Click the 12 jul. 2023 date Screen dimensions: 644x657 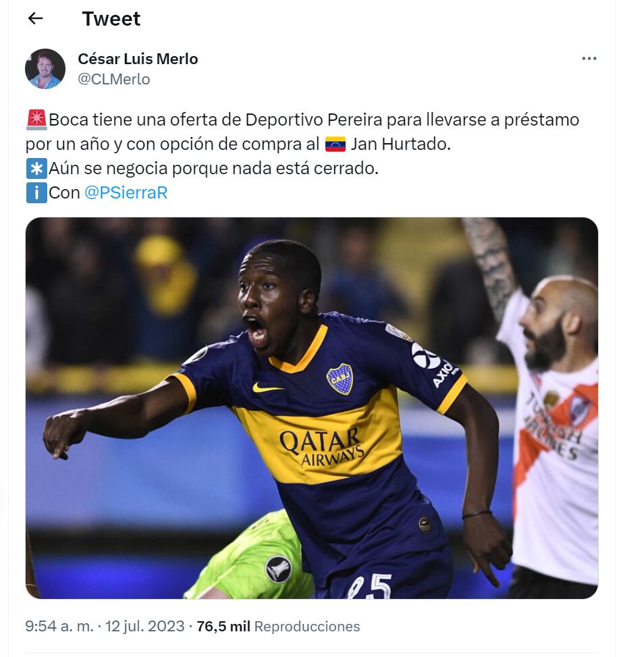point(144,626)
